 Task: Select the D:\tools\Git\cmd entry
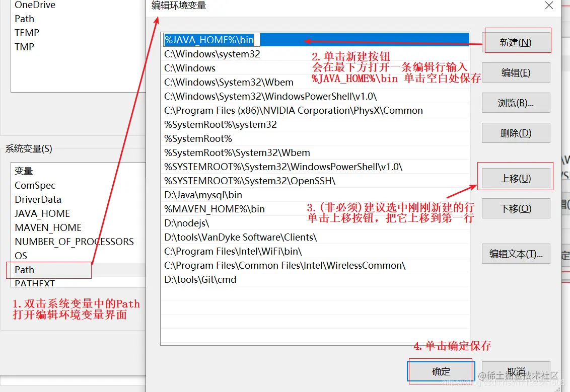tap(315, 279)
